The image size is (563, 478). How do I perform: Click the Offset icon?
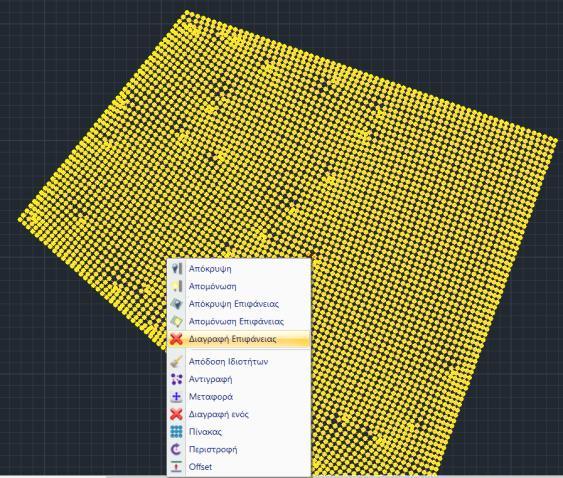(176, 467)
